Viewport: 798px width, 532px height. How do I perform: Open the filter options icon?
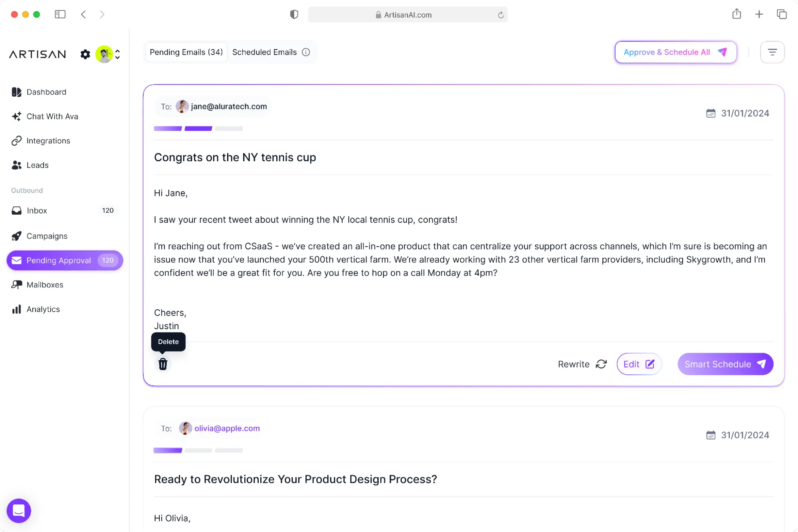[x=772, y=52]
